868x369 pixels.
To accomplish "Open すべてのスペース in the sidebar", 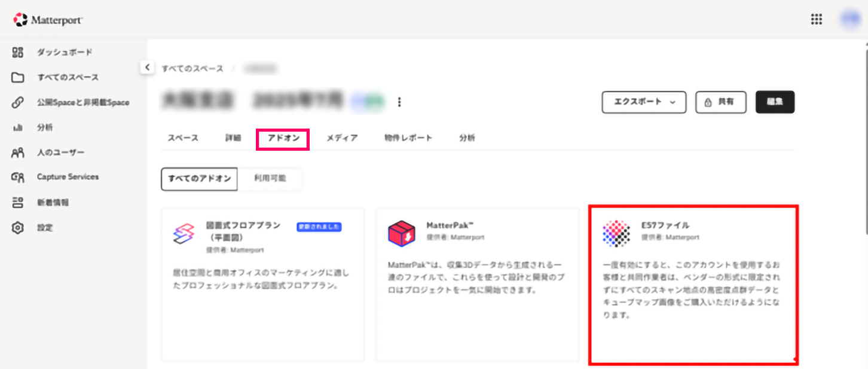I will click(x=68, y=77).
